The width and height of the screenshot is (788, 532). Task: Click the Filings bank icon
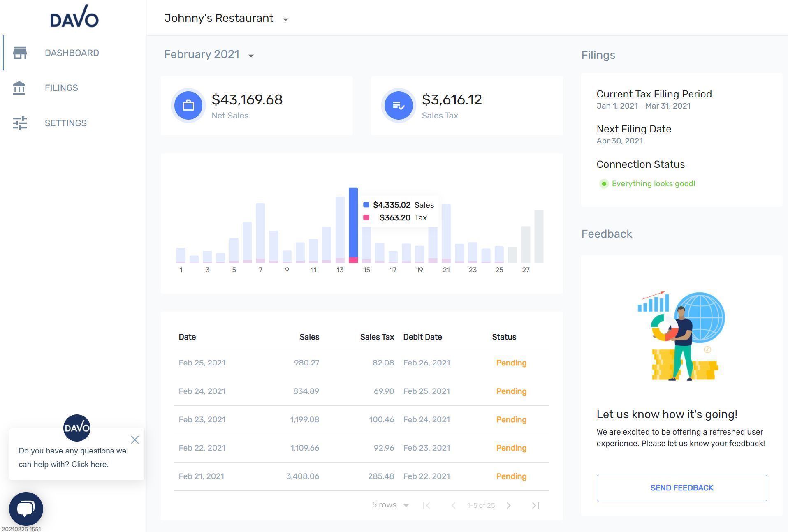click(19, 88)
